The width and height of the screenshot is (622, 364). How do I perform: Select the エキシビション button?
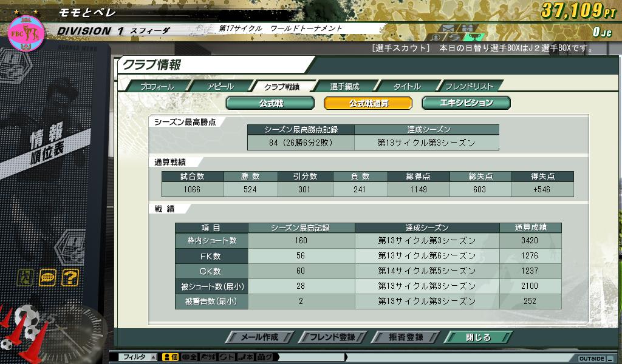pyautogui.click(x=466, y=103)
